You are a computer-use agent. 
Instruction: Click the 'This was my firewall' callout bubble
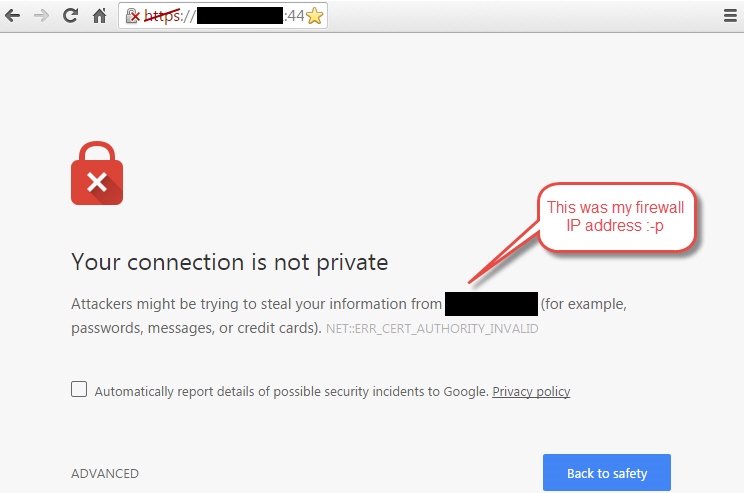click(x=616, y=217)
